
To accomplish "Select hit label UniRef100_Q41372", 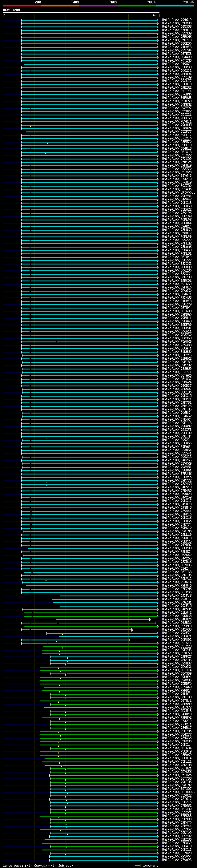I will pyautogui.click(x=177, y=707).
